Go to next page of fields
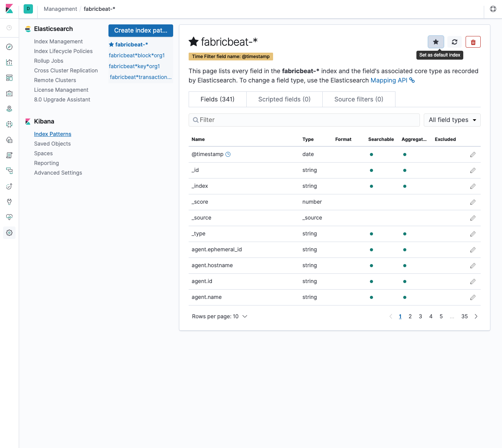The height and width of the screenshot is (448, 502). click(x=476, y=316)
